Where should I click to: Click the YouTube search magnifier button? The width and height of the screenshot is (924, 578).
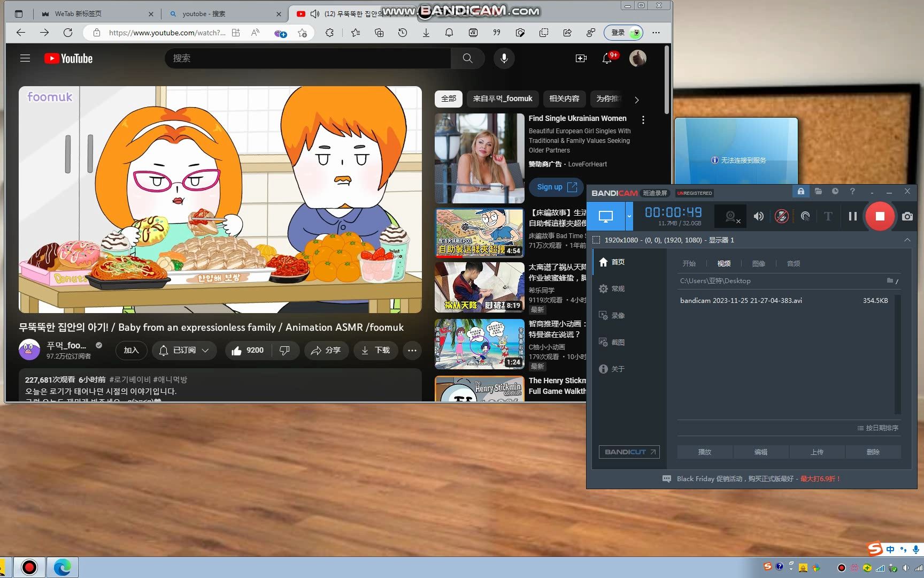[x=467, y=58]
